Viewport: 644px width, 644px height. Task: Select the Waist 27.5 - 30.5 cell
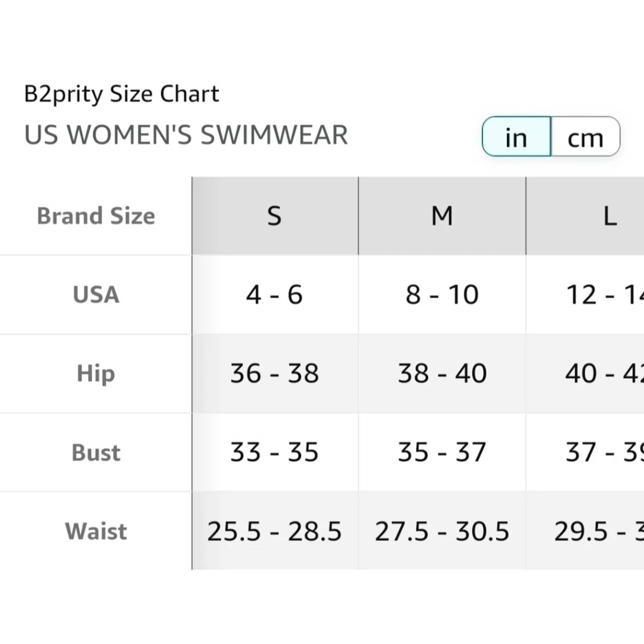tap(442, 531)
